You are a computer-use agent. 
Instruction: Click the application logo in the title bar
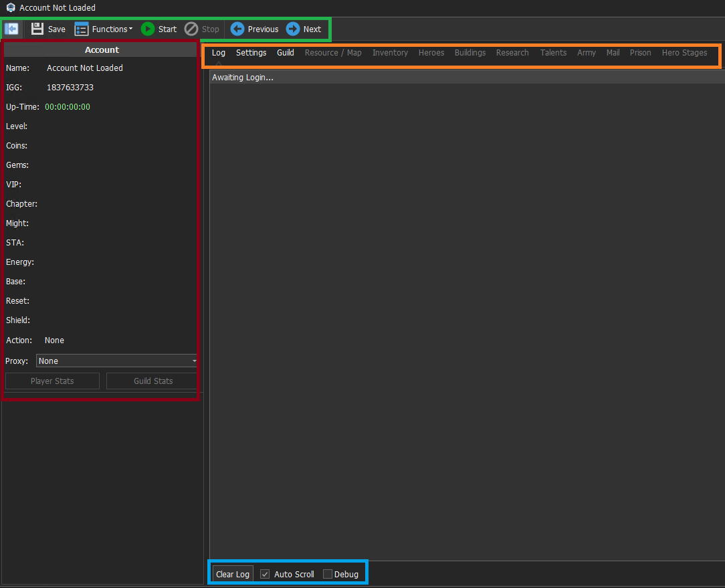[9, 7]
